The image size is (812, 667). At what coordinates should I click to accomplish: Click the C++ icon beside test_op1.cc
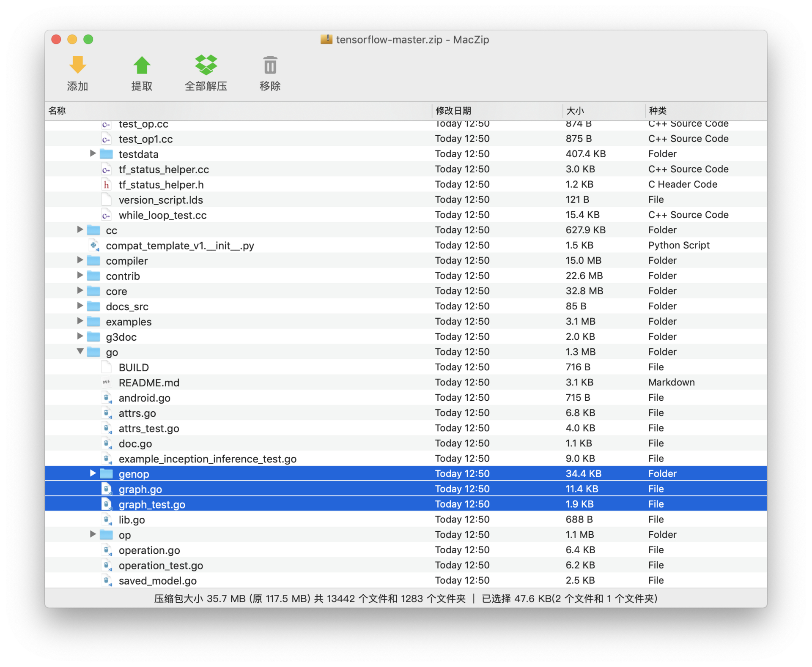[x=106, y=139]
